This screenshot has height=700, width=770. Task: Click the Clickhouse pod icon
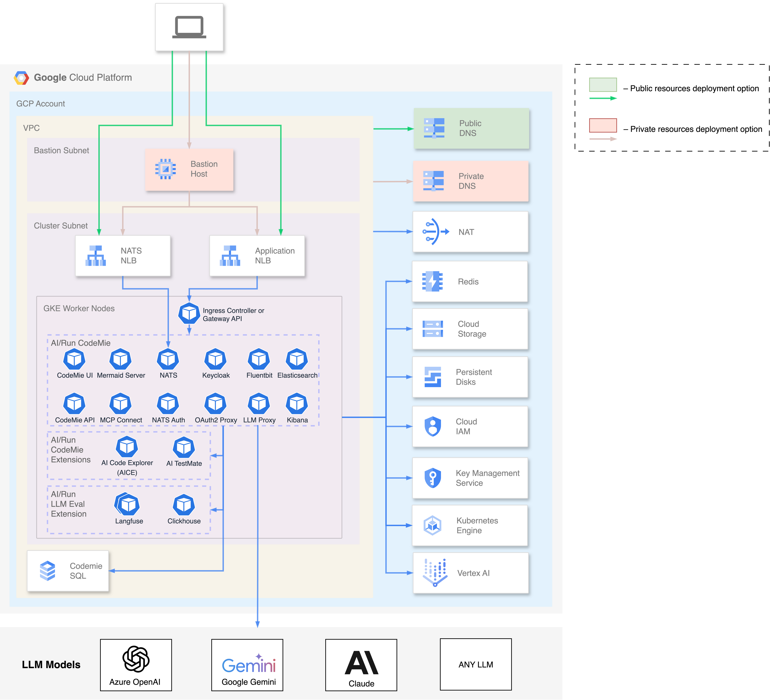[184, 505]
